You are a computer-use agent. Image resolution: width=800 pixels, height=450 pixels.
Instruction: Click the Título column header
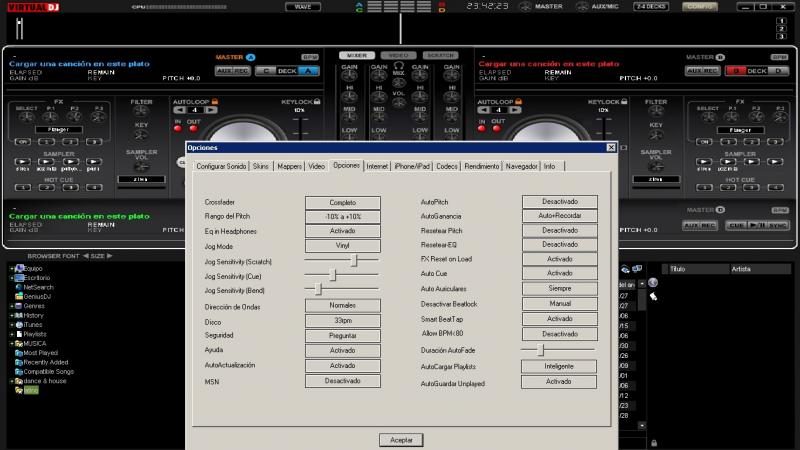[678, 269]
